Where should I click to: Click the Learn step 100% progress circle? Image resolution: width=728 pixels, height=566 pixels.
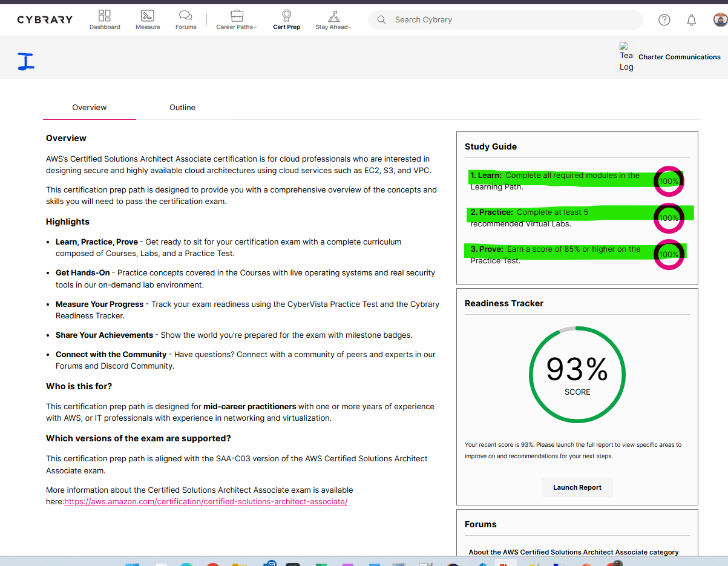669,181
